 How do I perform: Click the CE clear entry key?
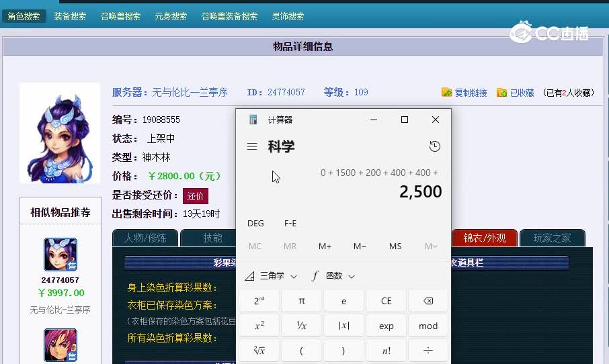click(386, 301)
